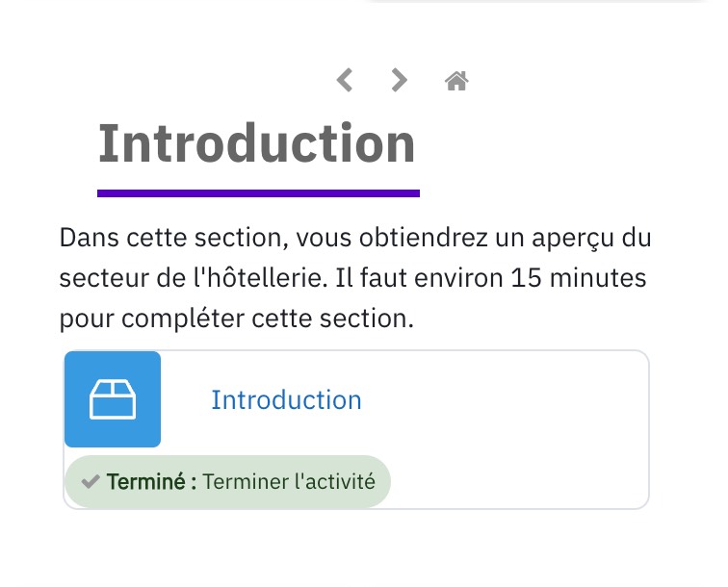Advance to the next section via right chevron

(x=399, y=80)
